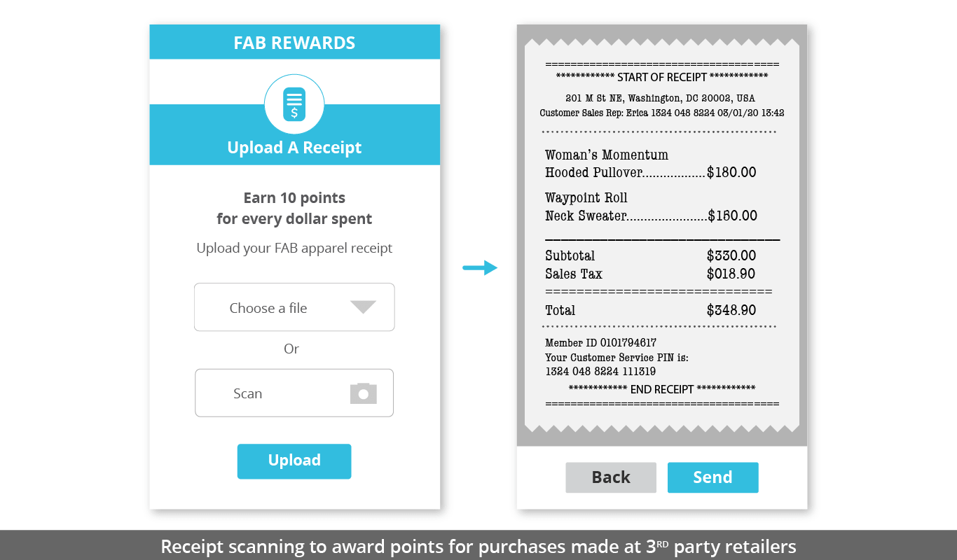This screenshot has width=957, height=560.
Task: Click the START OF RECEIPT line
Action: [x=661, y=77]
